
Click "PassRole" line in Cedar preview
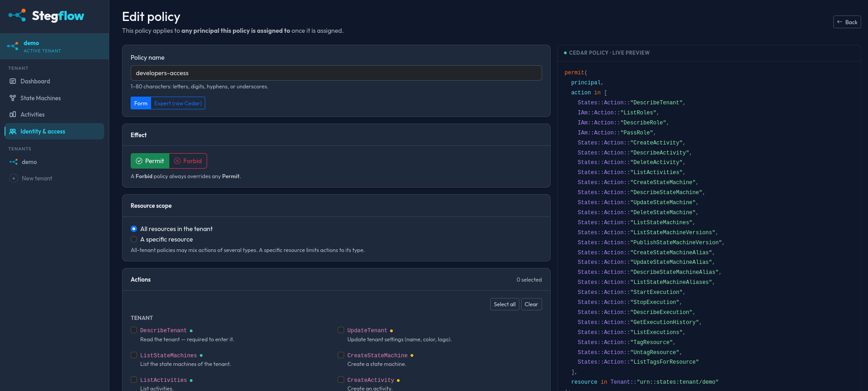pyautogui.click(x=617, y=133)
